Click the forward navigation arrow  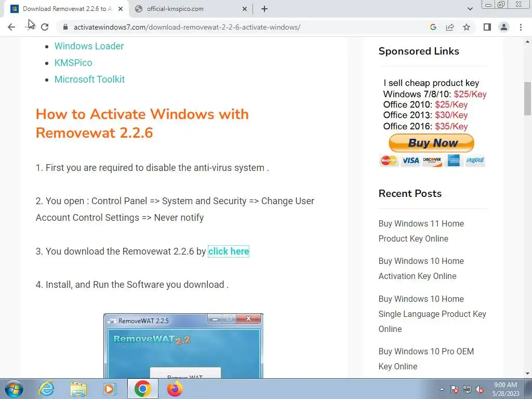tap(29, 27)
